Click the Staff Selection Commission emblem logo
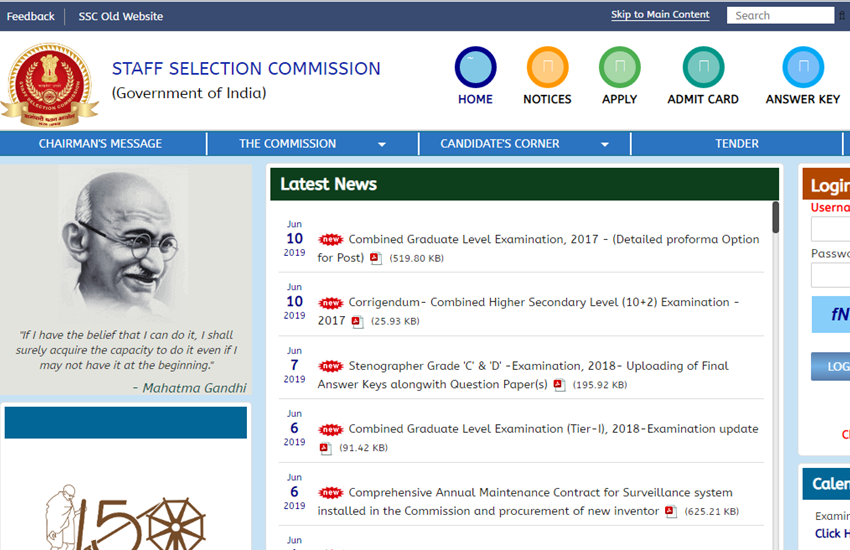Viewport: 850px width, 550px height. point(50,84)
